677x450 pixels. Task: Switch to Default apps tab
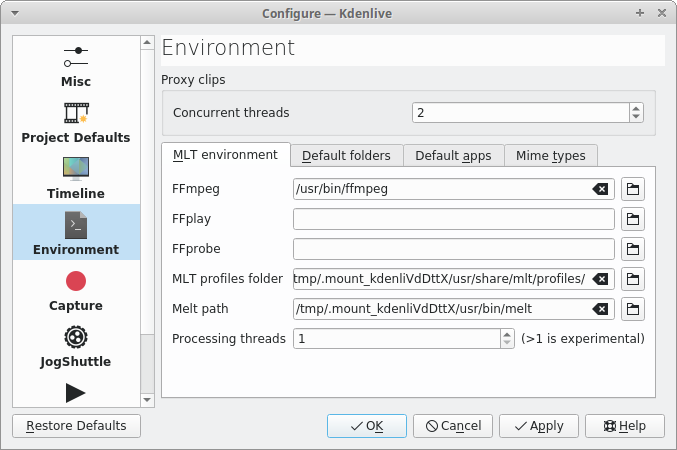[x=453, y=155]
